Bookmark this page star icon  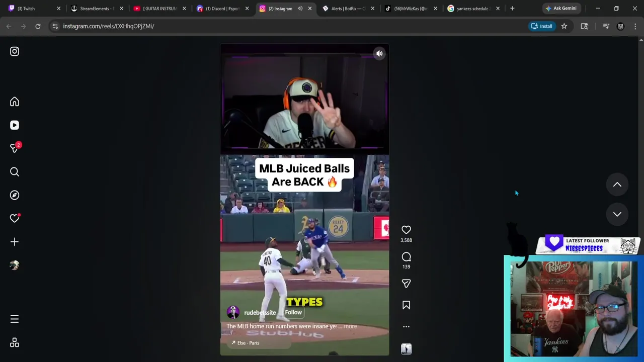tap(564, 26)
